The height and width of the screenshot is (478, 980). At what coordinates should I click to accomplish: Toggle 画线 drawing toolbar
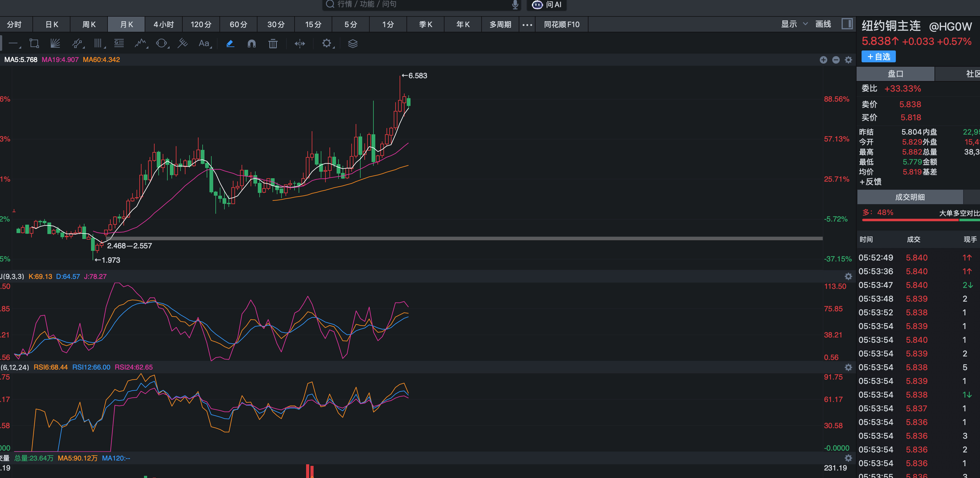coord(823,24)
